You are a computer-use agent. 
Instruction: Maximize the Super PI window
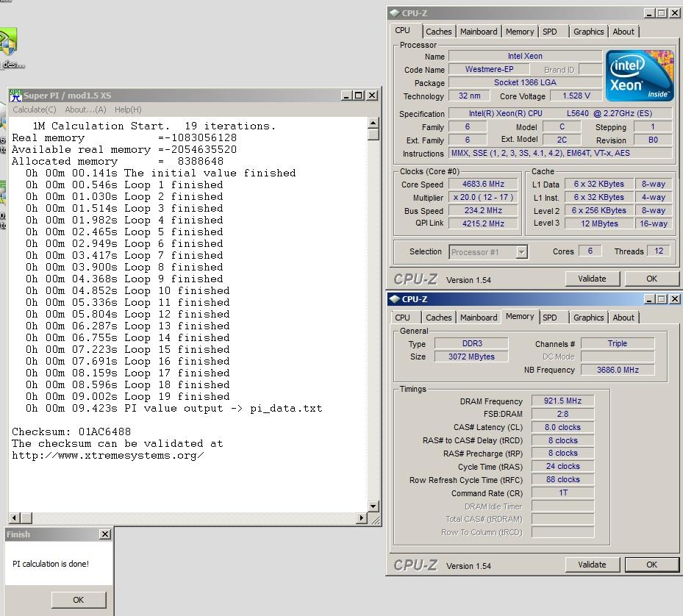(x=359, y=96)
